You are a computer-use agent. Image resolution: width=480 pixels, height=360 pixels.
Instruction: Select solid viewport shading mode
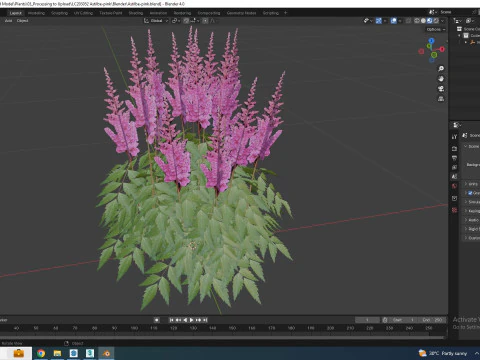[423, 21]
